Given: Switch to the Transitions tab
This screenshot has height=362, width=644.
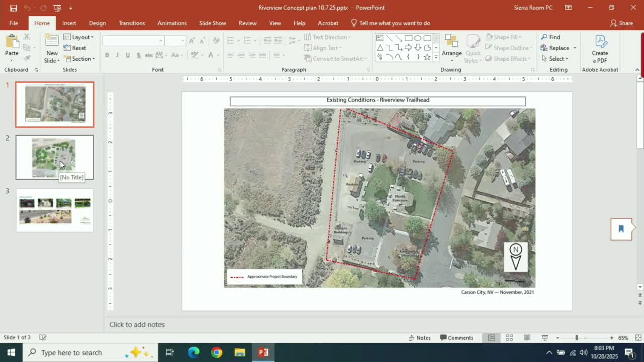Looking at the screenshot, I should point(131,23).
